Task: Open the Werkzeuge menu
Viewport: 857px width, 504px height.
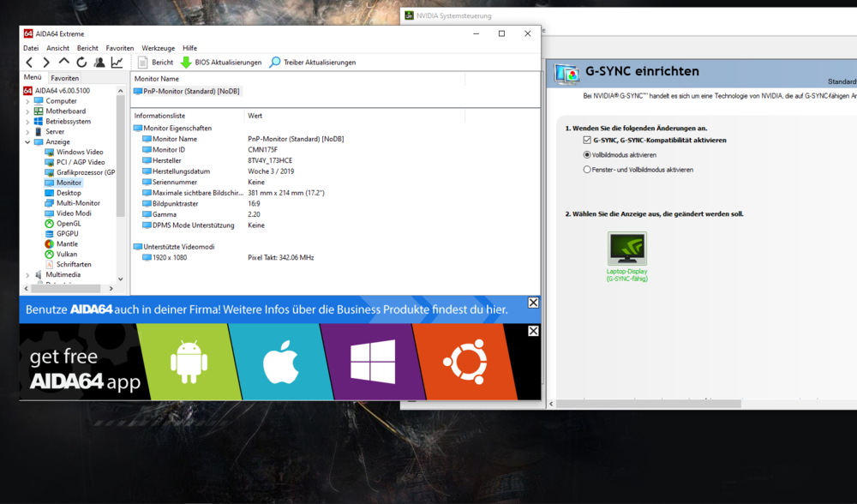Action: coord(158,48)
